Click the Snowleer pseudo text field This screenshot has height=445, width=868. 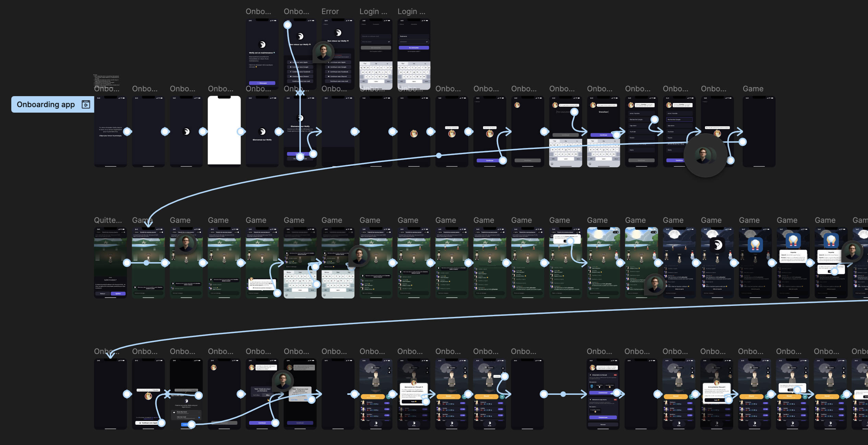[x=603, y=112]
